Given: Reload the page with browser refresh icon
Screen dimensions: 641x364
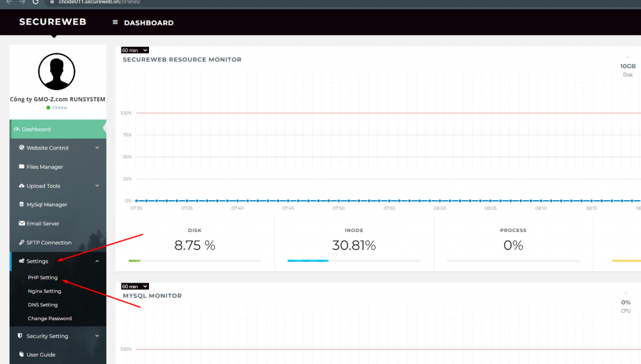Looking at the screenshot, I should tap(36, 2).
